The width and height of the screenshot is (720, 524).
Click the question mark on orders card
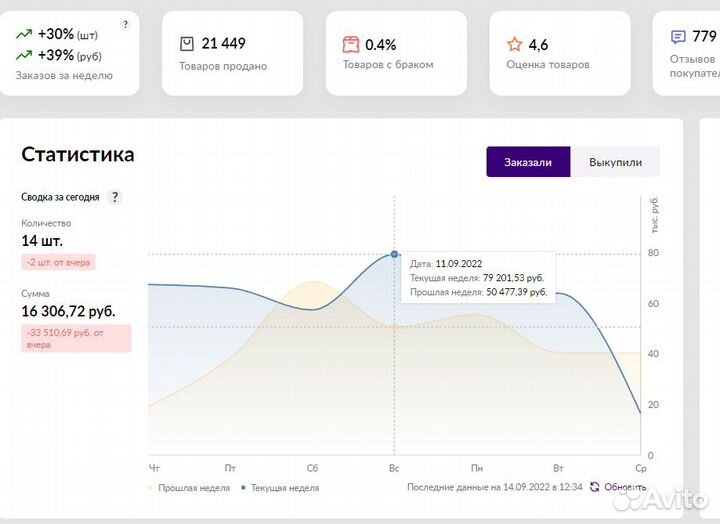(x=125, y=24)
